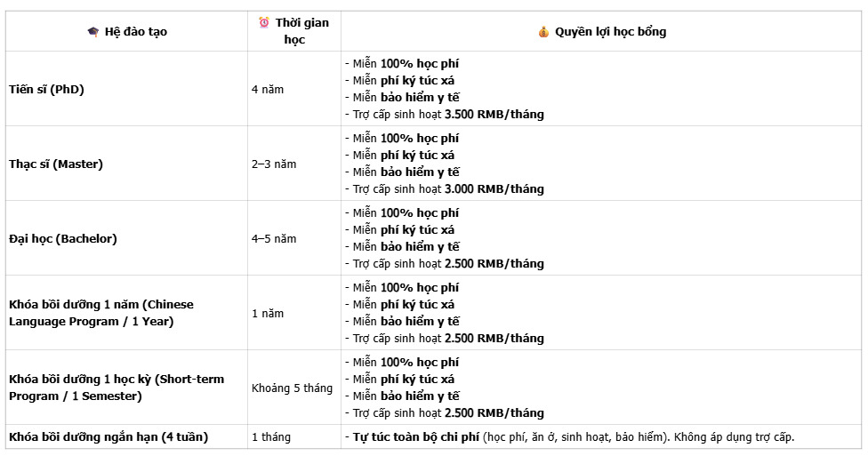This screenshot has width=868, height=456.
Task: Click the "4 năm" duration cell
Action: coord(267,89)
